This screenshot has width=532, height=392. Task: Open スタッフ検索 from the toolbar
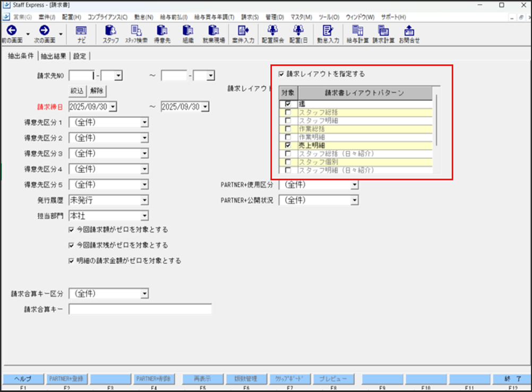(x=136, y=33)
